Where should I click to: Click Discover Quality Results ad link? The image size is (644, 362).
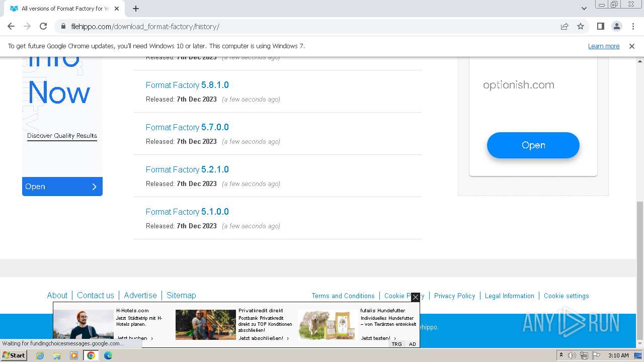pyautogui.click(x=62, y=136)
